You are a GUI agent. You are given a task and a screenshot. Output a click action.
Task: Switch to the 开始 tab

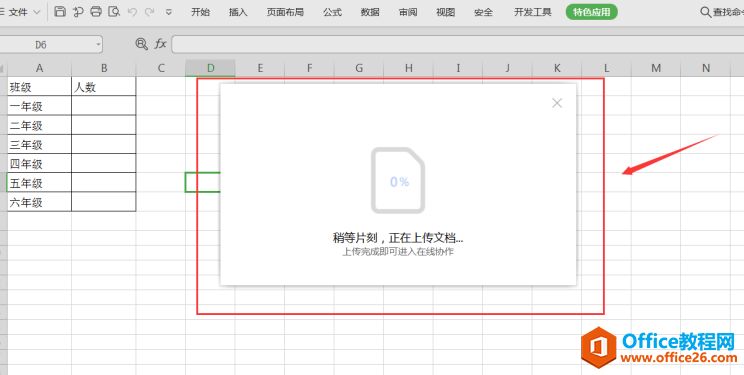click(200, 12)
